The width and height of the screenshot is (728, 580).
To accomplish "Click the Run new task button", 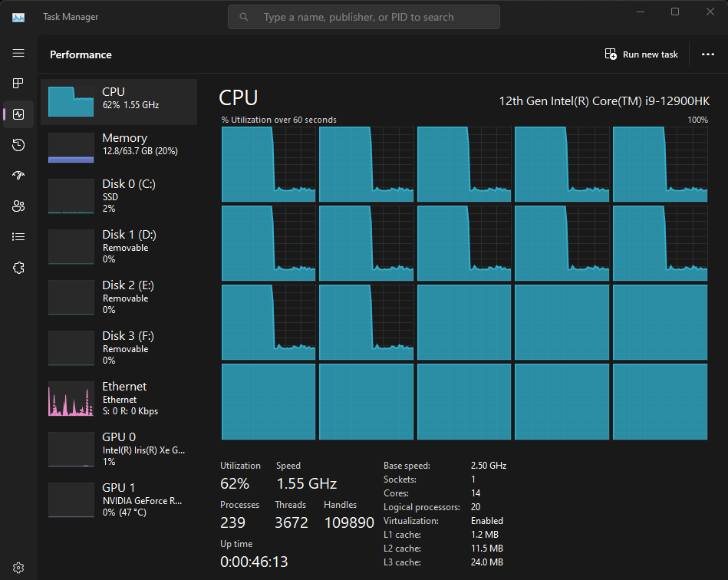I will [642, 54].
